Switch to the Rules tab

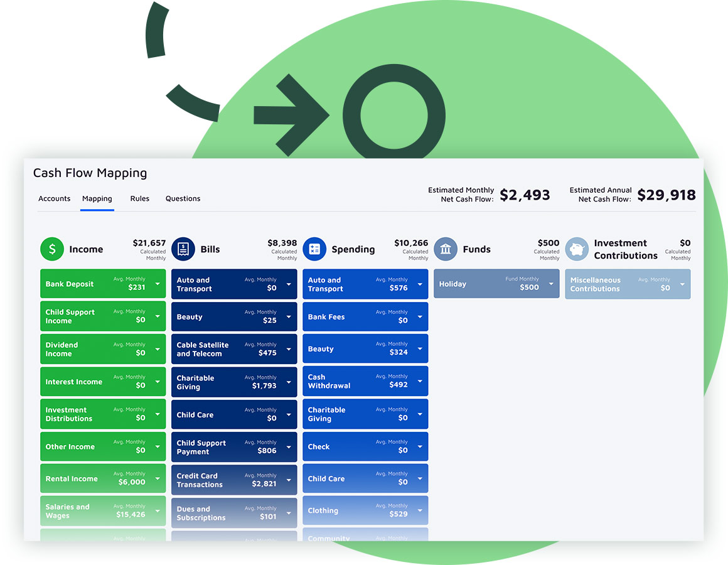pos(140,199)
